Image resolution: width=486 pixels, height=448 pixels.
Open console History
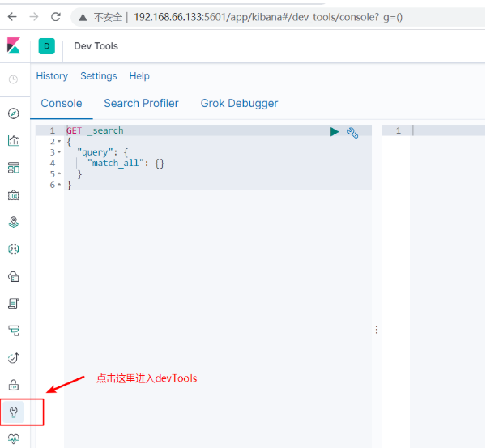(x=52, y=76)
